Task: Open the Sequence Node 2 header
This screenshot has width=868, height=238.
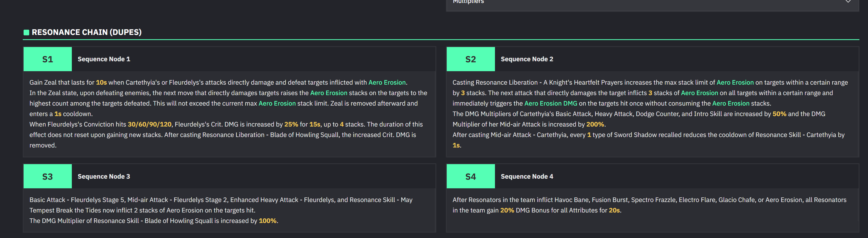Action: coord(527,59)
